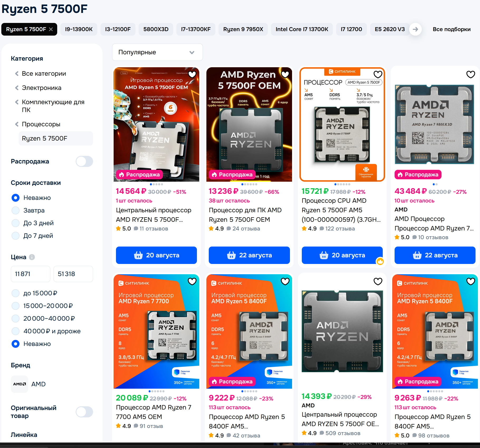Open the E5 2620 V3 collection chip
480x448 pixels.
[x=390, y=29]
